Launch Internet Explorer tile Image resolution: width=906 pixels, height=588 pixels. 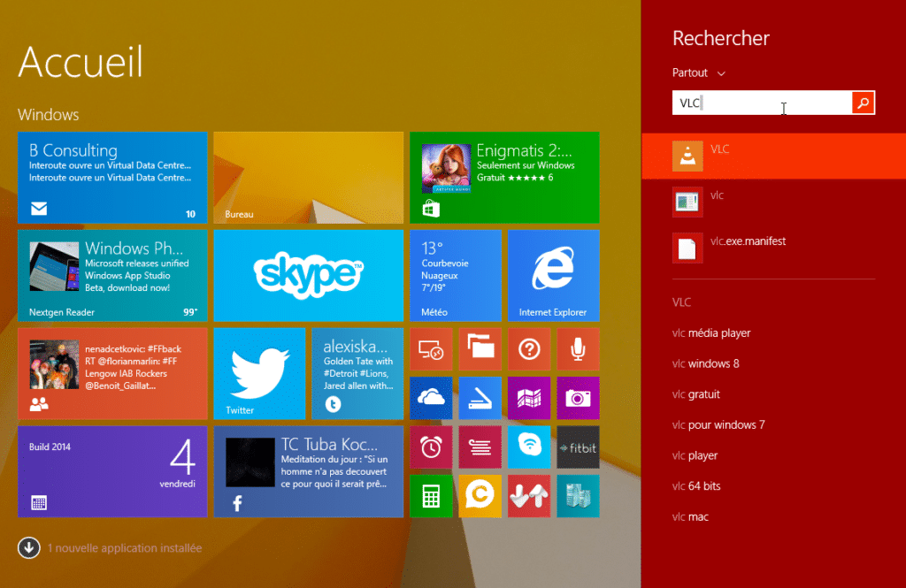(554, 276)
